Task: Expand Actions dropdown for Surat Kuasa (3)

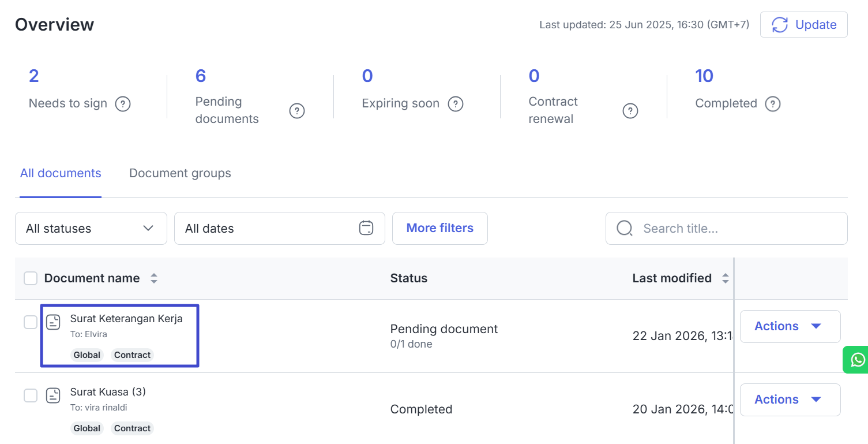Action: click(790, 400)
